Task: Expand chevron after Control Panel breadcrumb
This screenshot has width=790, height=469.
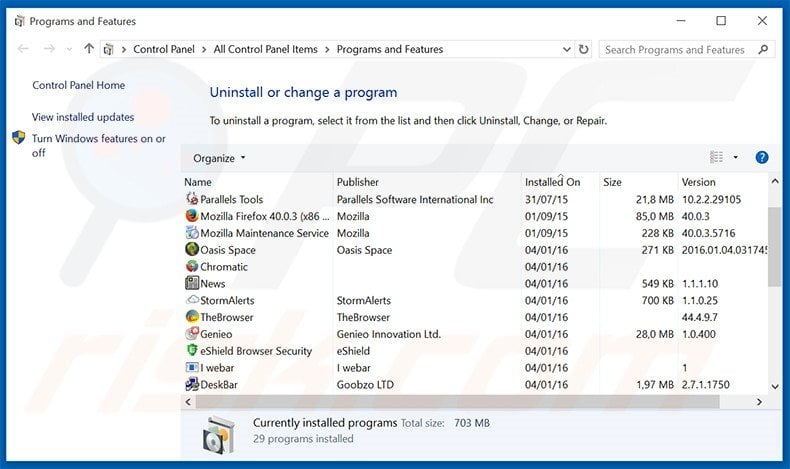Action: [x=204, y=49]
